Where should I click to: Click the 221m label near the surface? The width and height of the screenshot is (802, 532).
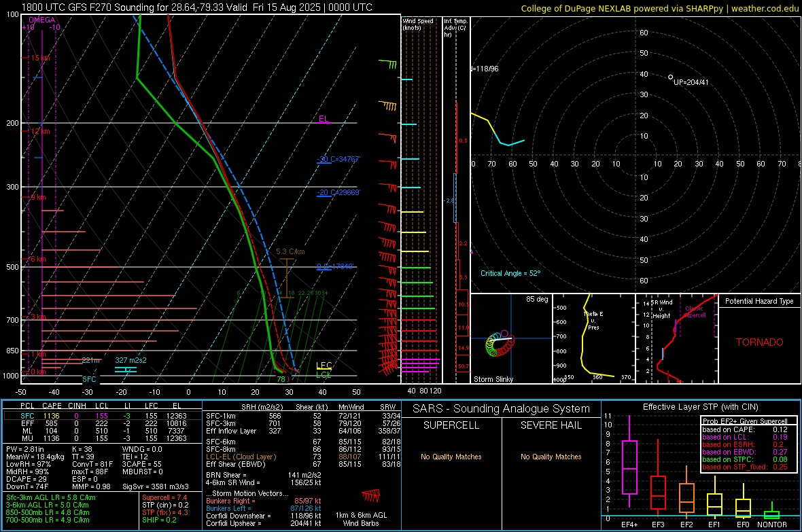pyautogui.click(x=91, y=360)
